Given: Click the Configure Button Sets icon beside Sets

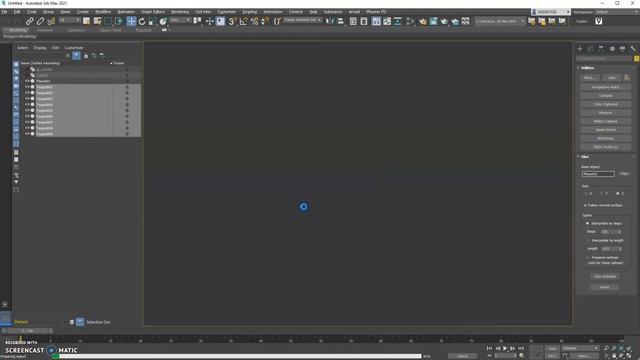Looking at the screenshot, I should click(627, 78).
